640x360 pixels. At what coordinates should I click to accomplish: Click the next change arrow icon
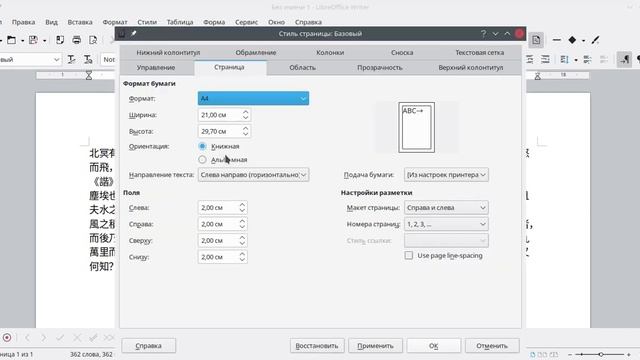click(x=44, y=338)
